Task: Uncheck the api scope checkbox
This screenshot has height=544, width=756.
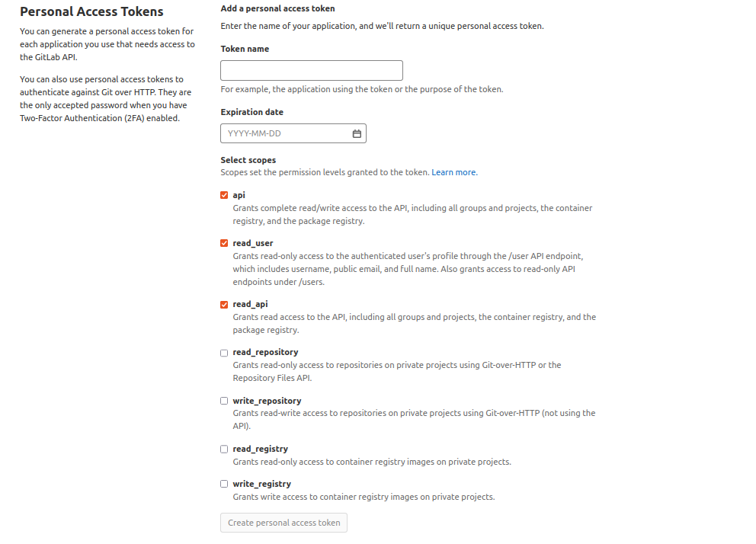Action: click(x=224, y=195)
